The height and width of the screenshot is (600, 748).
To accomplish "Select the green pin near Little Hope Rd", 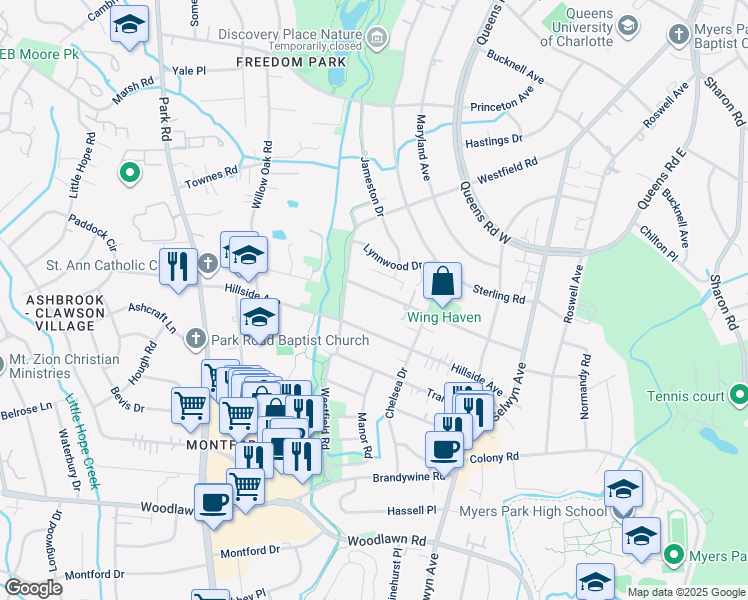I will (129, 173).
